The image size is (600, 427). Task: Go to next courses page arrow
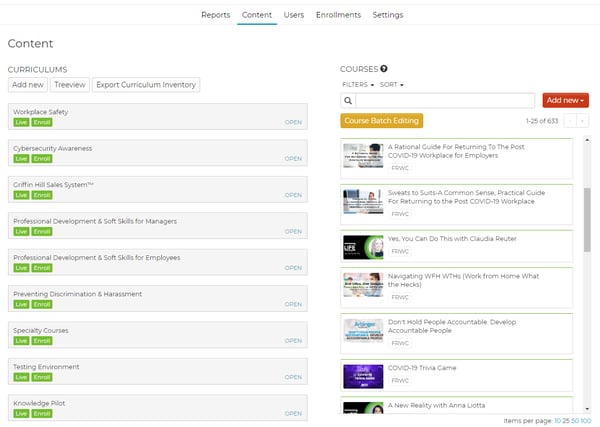583,121
